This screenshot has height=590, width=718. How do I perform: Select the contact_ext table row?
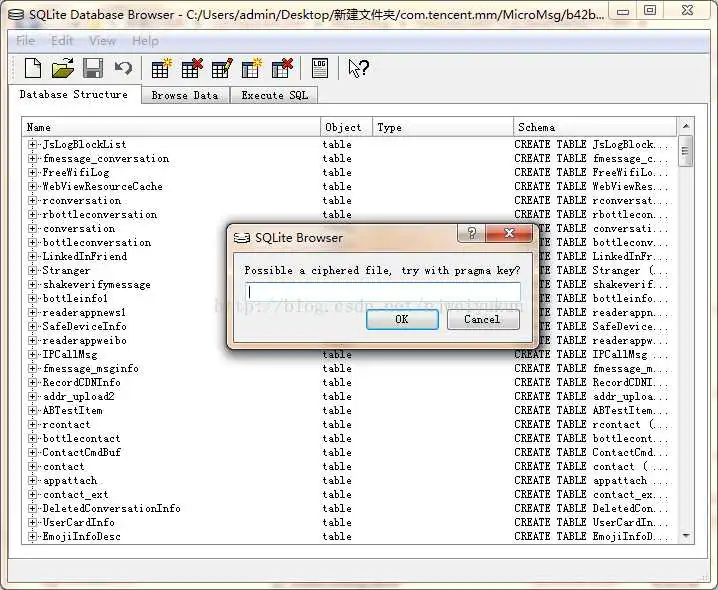pyautogui.click(x=76, y=495)
